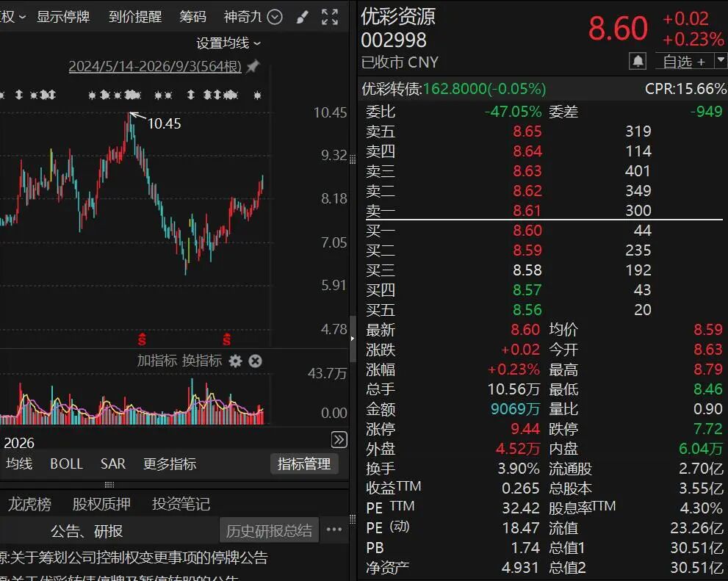The image size is (728, 581).
Task: Click the 10.45 peak price label
Action: pos(165,123)
